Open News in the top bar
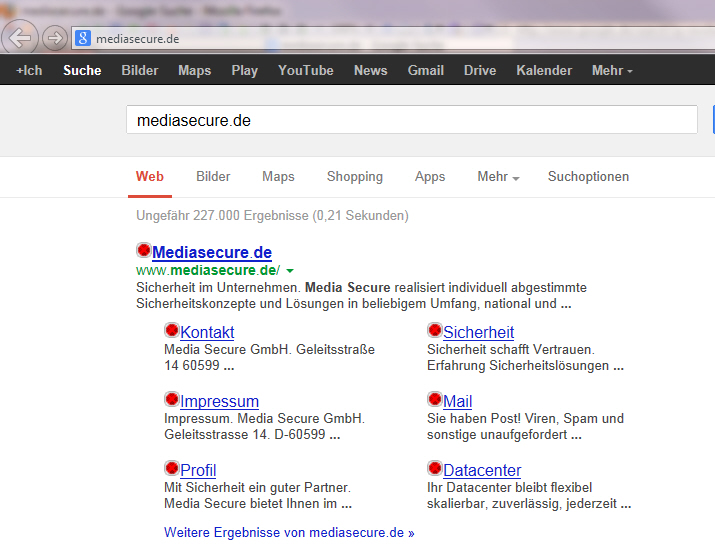 370,71
